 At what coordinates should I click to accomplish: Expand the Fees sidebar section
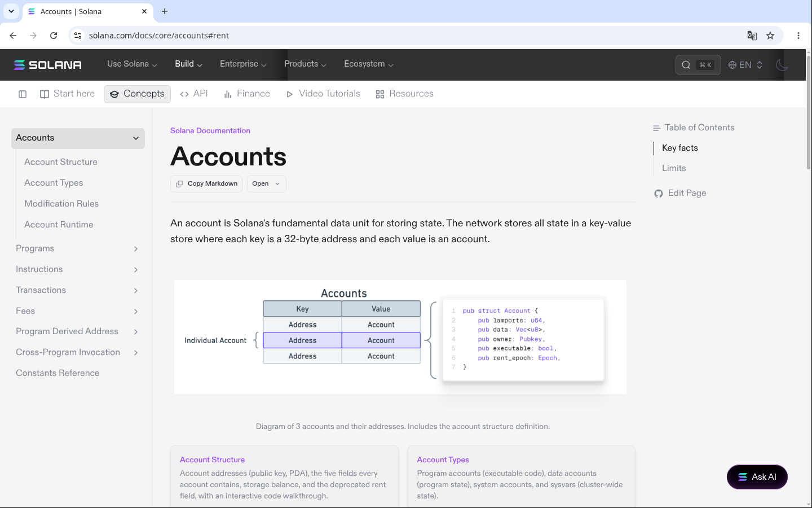(78, 312)
